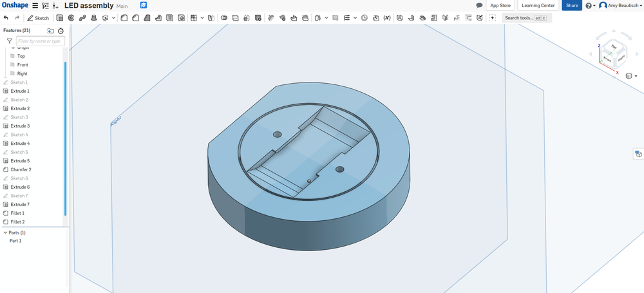Select the Front plane in feature tree

pyautogui.click(x=23, y=65)
